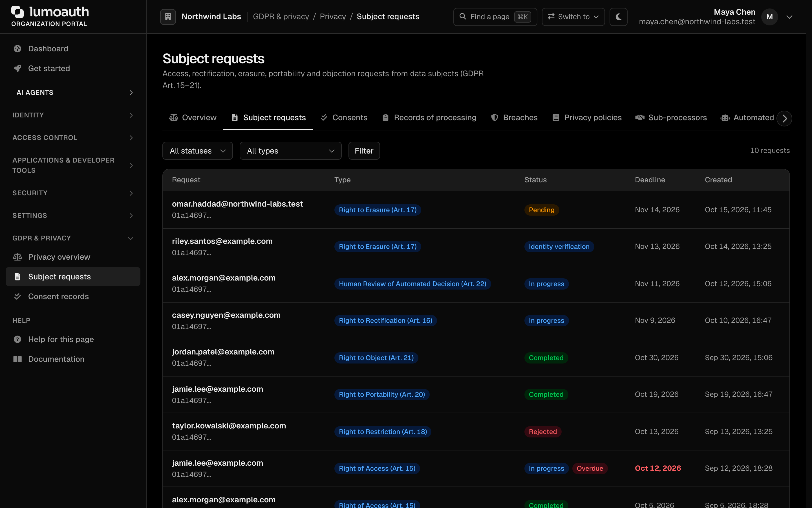Click the Northwind Labs building icon
This screenshot has width=812, height=508.
coord(168,16)
